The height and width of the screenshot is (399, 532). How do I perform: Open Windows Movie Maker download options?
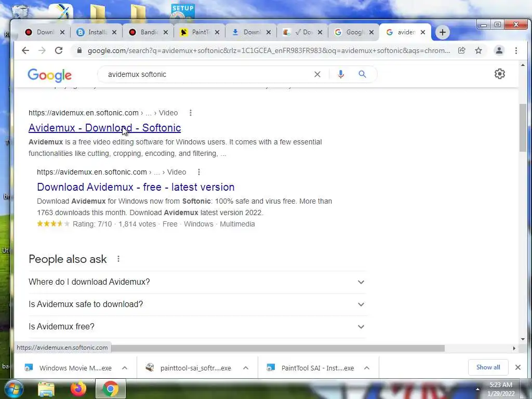pyautogui.click(x=125, y=368)
